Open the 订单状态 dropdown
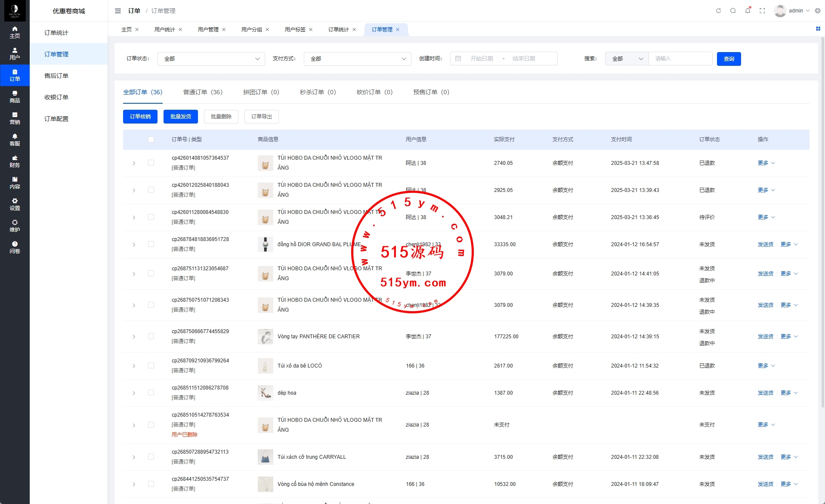Viewport: 825px width, 504px height. click(211, 59)
